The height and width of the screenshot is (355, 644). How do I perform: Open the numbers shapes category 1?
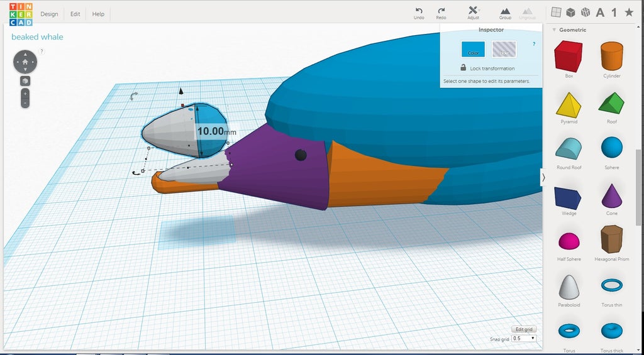614,13
